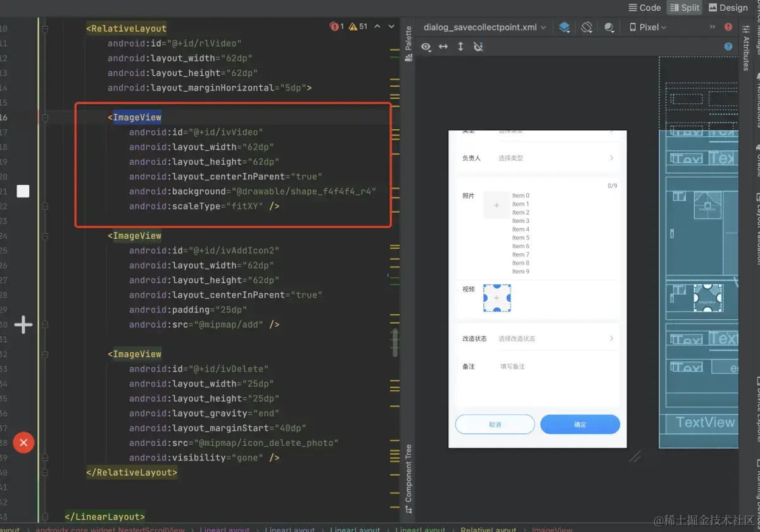Click the yellow warning count 51 indicator
Image resolution: width=760 pixels, height=532 pixels.
click(358, 27)
